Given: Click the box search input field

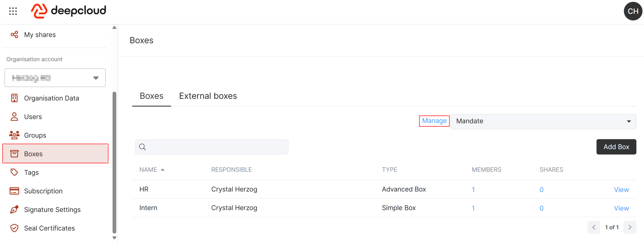Looking at the screenshot, I should click(212, 147).
